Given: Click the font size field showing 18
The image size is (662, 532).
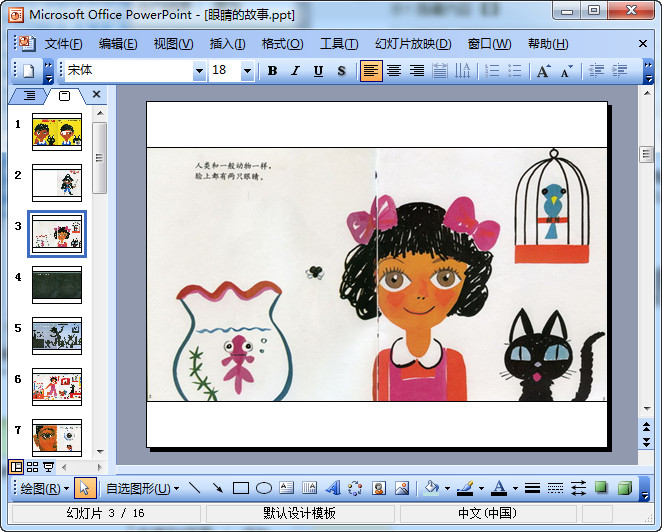Looking at the screenshot, I should [225, 71].
